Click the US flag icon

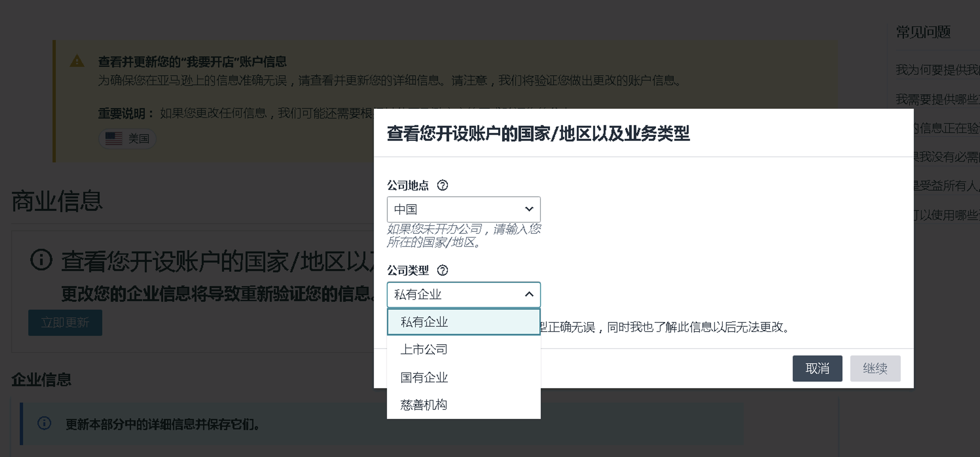(x=113, y=138)
